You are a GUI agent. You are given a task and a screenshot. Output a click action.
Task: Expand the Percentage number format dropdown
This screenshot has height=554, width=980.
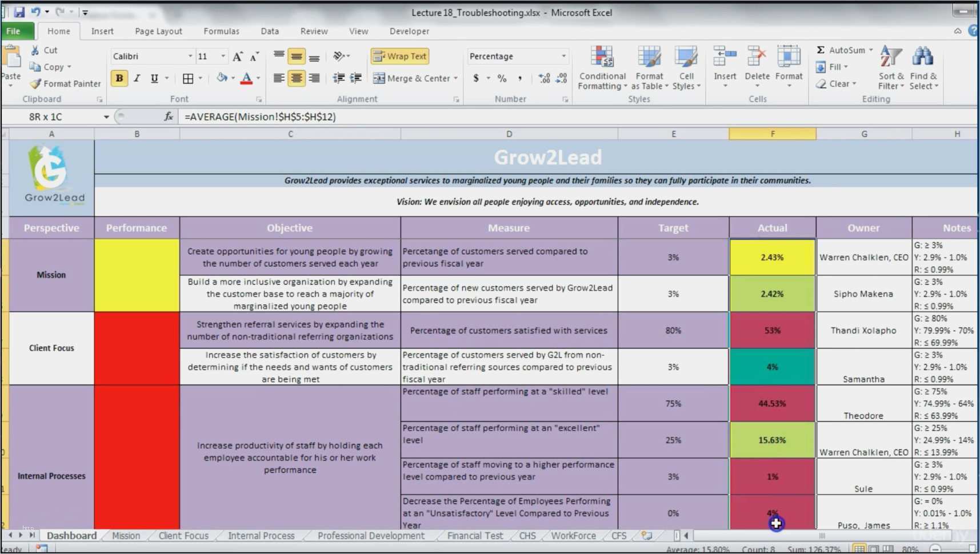click(563, 56)
